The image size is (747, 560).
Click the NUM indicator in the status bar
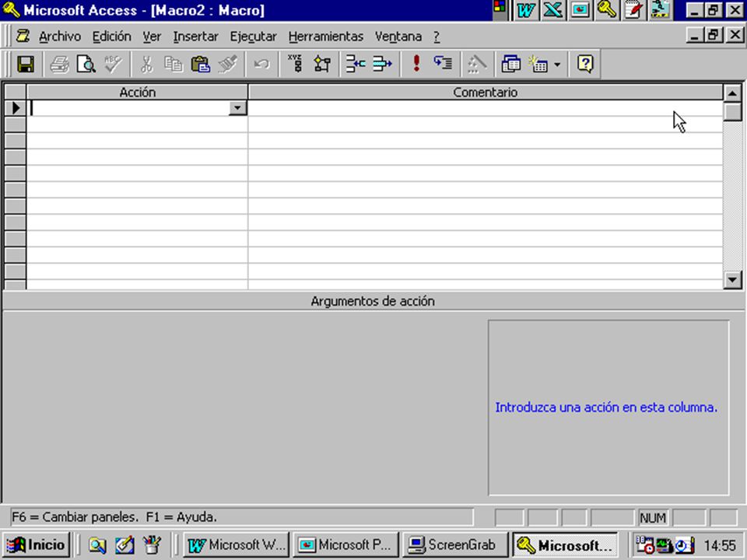tap(653, 518)
